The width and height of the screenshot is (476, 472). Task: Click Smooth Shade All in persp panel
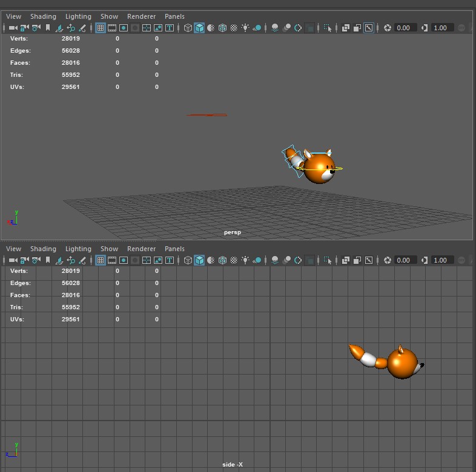pyautogui.click(x=199, y=28)
